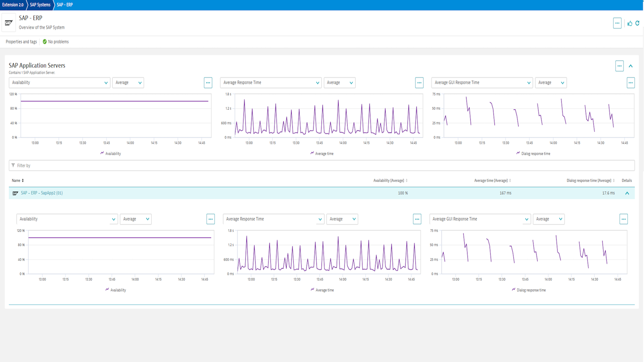This screenshot has width=644, height=362.
Task: Collapse details of SapApp2 (01) row
Action: [627, 193]
